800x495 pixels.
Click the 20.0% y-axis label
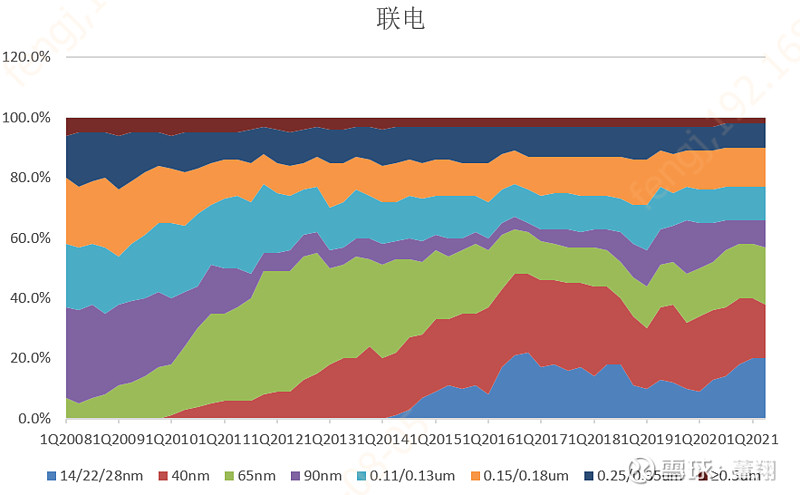coord(30,358)
